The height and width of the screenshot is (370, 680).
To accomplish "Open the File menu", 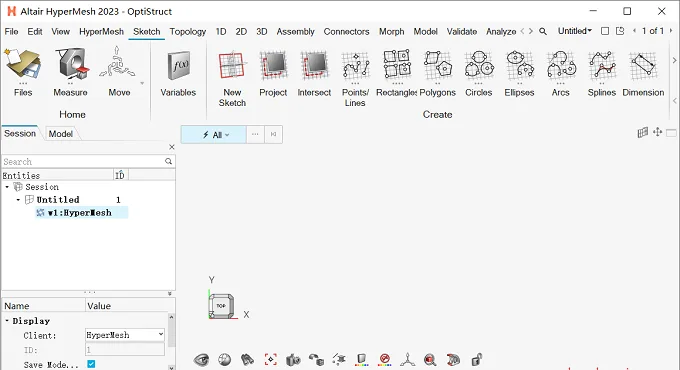I will [x=11, y=32].
